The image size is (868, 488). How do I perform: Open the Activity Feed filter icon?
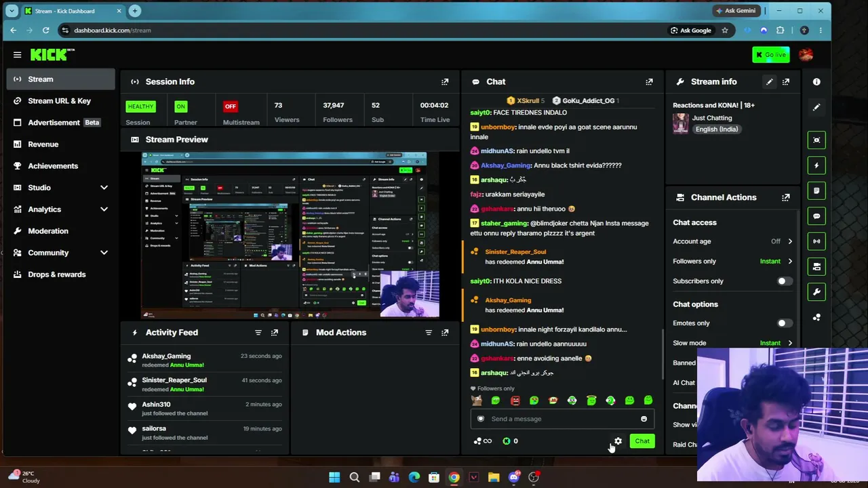258,333
